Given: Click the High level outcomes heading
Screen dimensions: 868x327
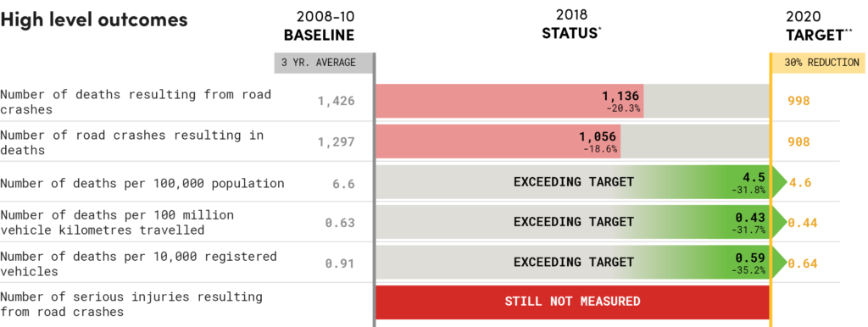Looking at the screenshot, I should pyautogui.click(x=94, y=20).
